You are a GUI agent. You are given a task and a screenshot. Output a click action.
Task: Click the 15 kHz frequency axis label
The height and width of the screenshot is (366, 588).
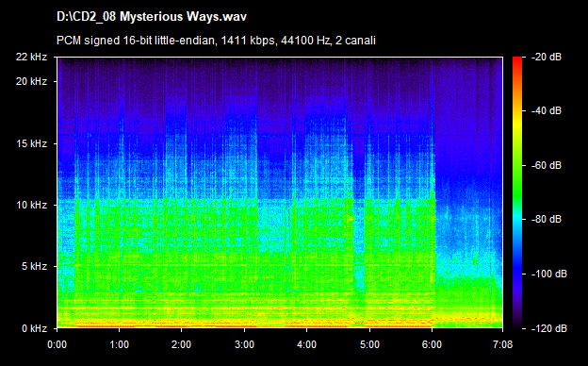click(x=31, y=143)
